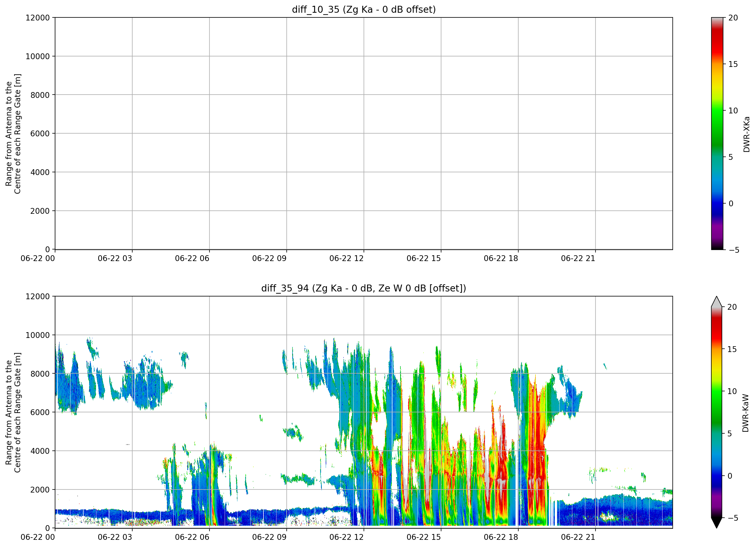Click the DWR-KaW color gradient bar

tap(717, 412)
